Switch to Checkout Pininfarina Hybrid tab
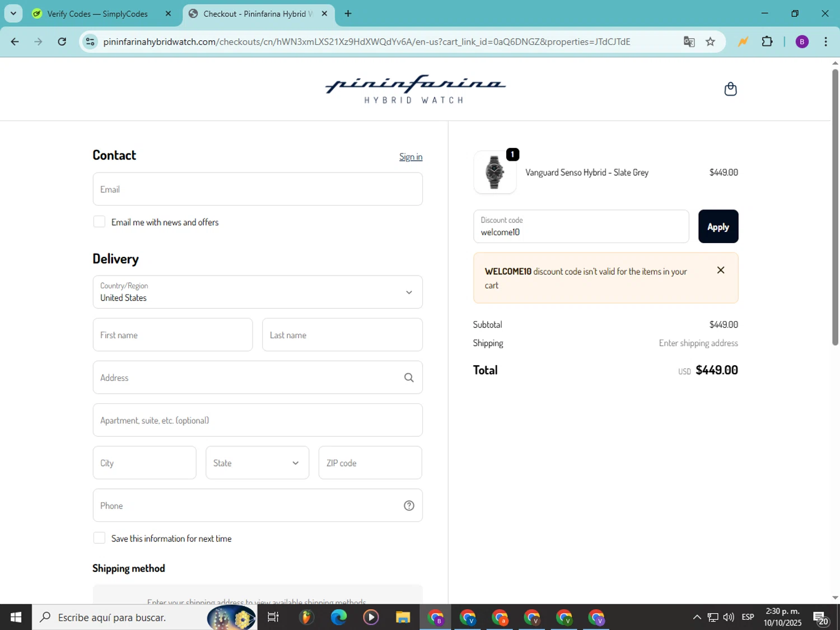Image resolution: width=840 pixels, height=630 pixels. (x=258, y=13)
